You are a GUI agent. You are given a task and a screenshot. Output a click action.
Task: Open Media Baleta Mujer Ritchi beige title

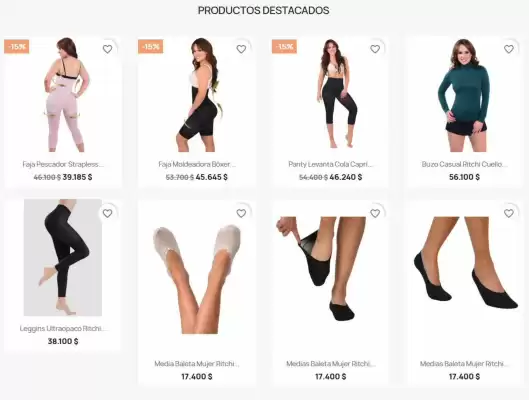197,364
